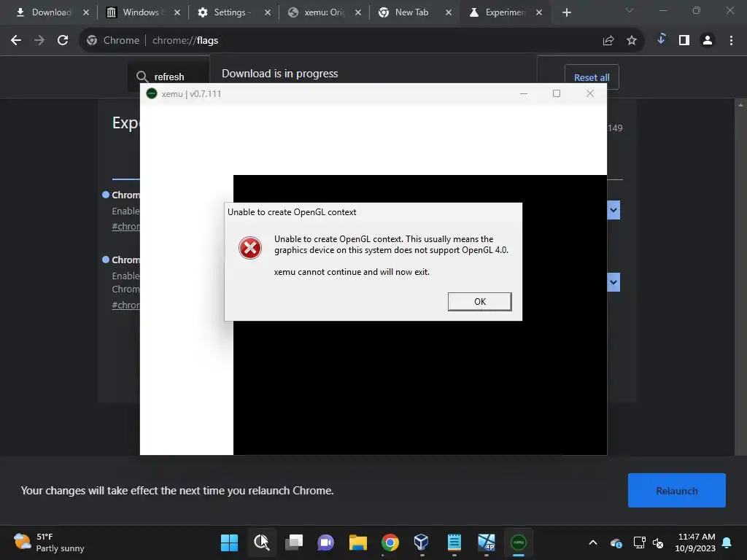Open the Windows Start menu
Image resolution: width=747 pixels, height=560 pixels.
[229, 542]
